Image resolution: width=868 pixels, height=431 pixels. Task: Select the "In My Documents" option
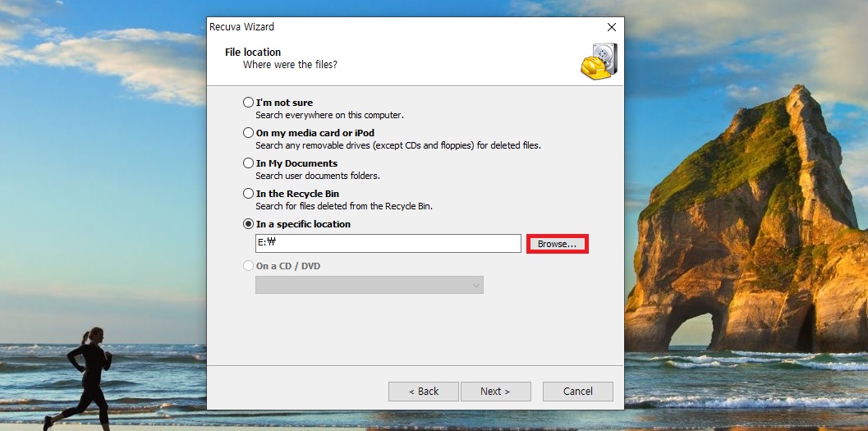pos(249,163)
